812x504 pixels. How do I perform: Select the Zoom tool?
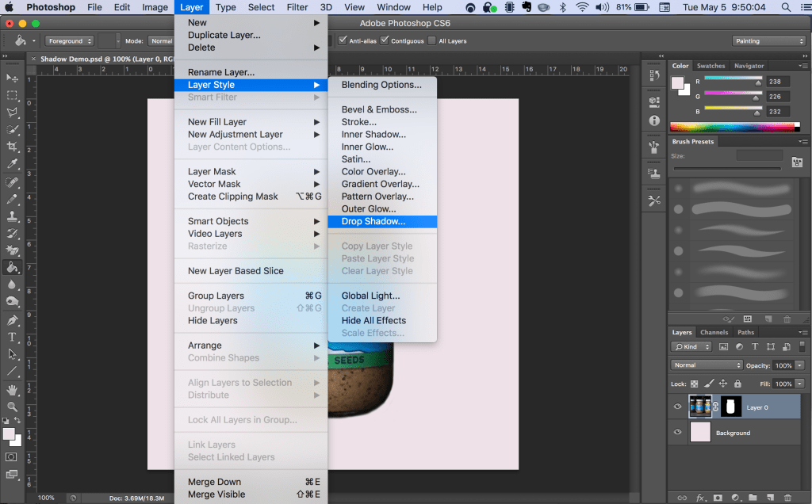click(12, 405)
